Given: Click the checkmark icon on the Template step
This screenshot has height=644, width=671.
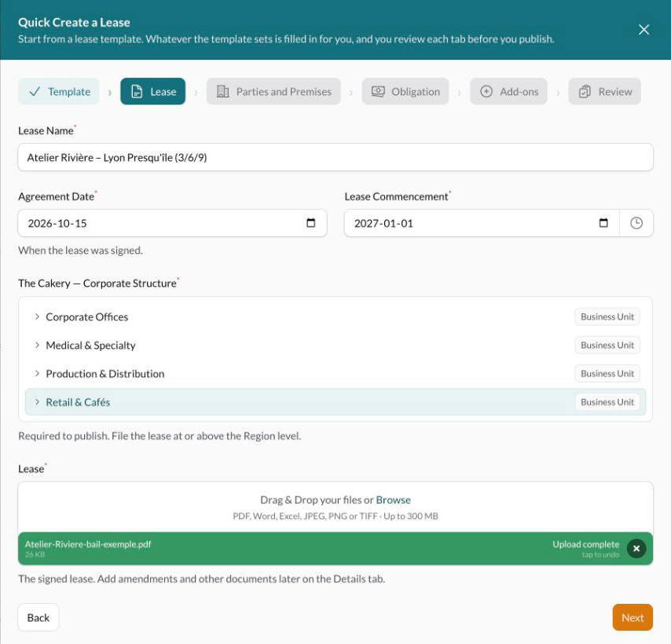Looking at the screenshot, I should point(35,92).
